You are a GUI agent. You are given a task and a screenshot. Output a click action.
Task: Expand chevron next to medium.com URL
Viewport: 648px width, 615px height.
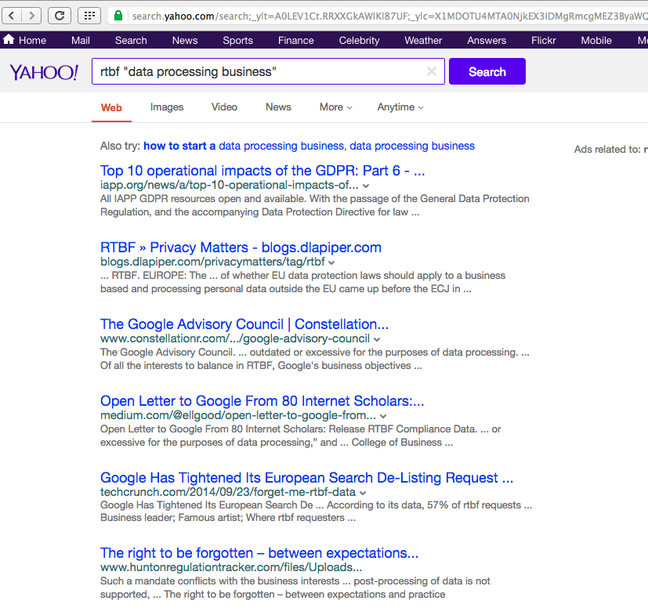click(x=383, y=416)
